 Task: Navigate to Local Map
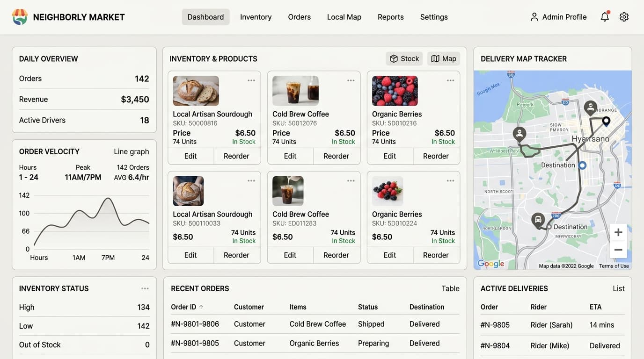[x=344, y=17]
